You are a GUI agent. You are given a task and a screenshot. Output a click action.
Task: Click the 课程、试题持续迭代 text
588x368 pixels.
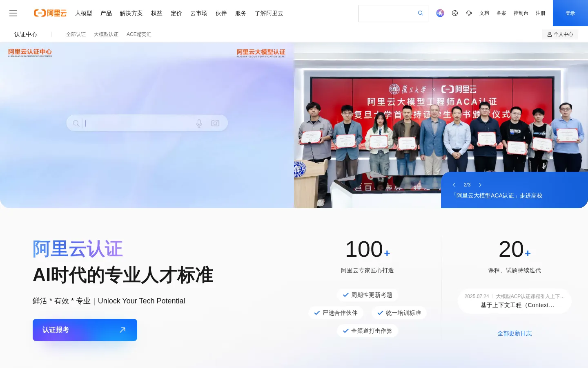point(514,271)
